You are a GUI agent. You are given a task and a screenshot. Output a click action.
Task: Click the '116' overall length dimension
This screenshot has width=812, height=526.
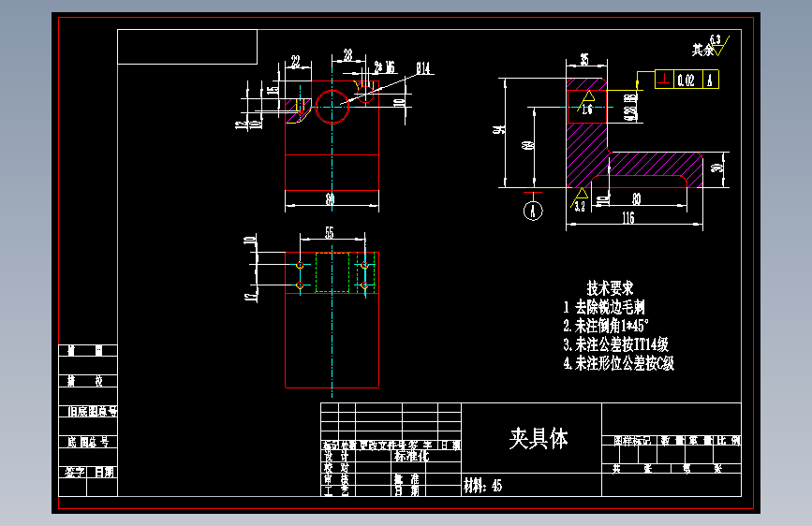point(628,218)
